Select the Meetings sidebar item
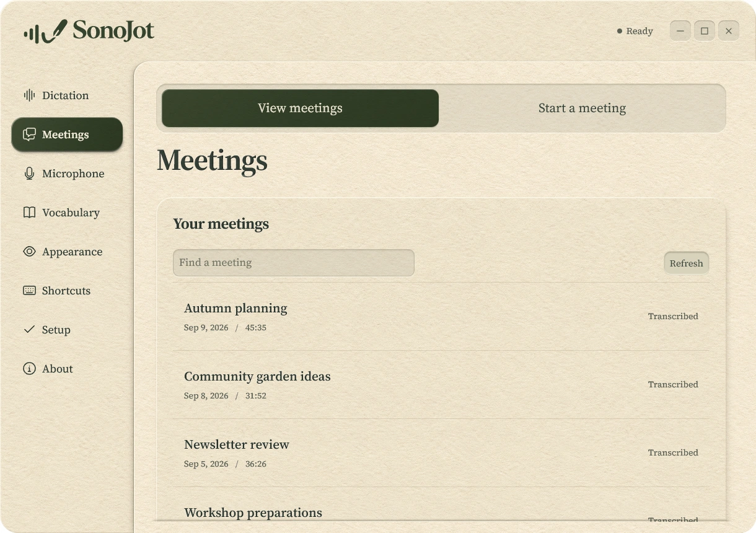Image resolution: width=756 pixels, height=533 pixels. coord(67,134)
